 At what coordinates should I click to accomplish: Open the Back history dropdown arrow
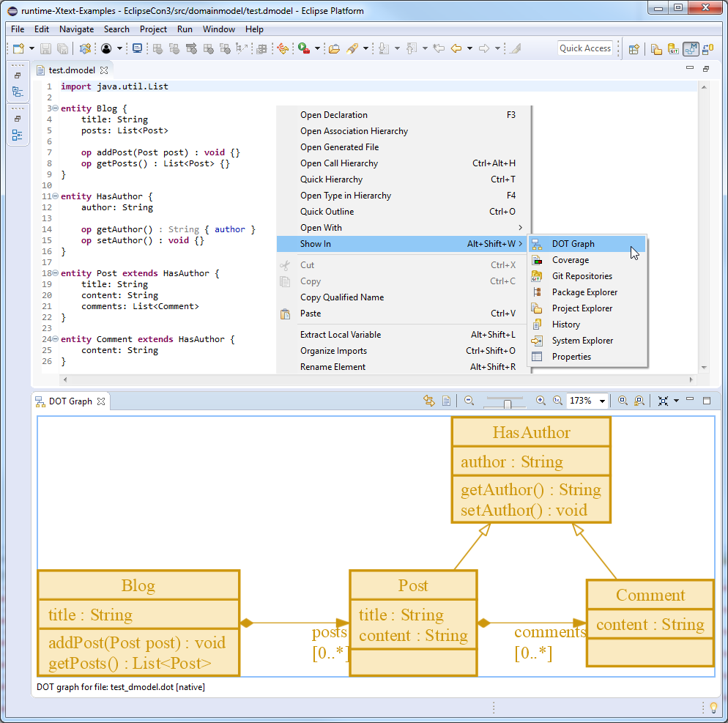470,48
